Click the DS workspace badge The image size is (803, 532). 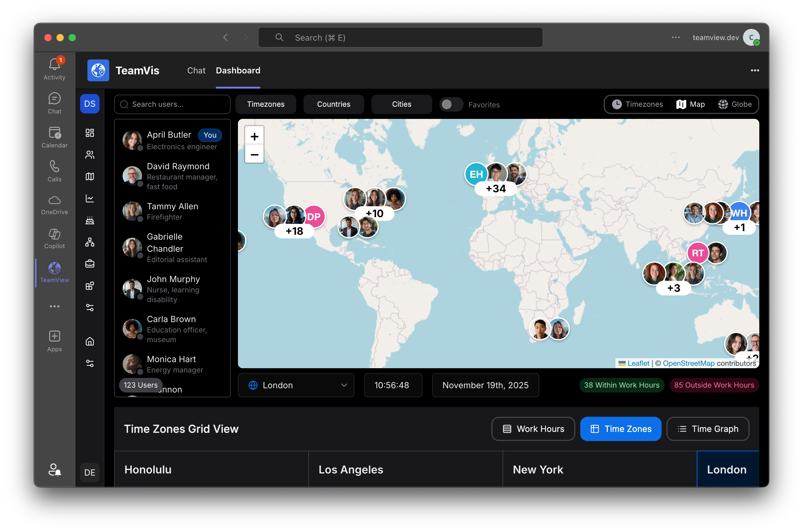pyautogui.click(x=90, y=104)
